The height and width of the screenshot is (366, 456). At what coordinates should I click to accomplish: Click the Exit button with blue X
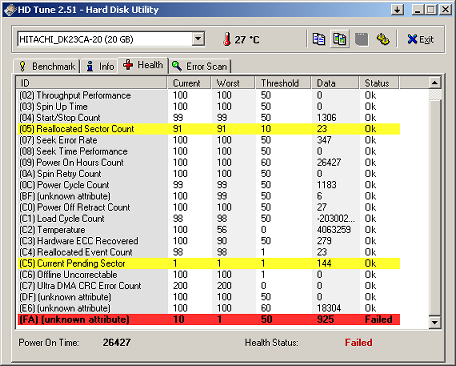pos(421,39)
